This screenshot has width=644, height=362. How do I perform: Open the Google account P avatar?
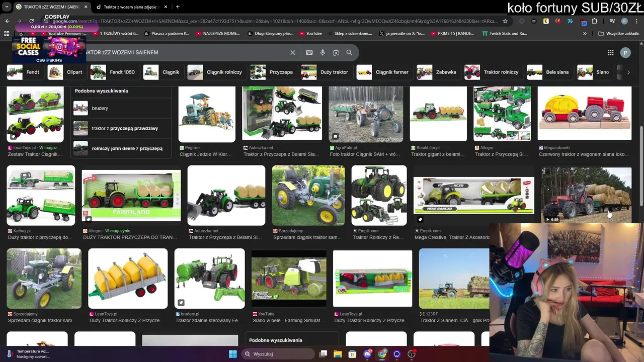[625, 52]
